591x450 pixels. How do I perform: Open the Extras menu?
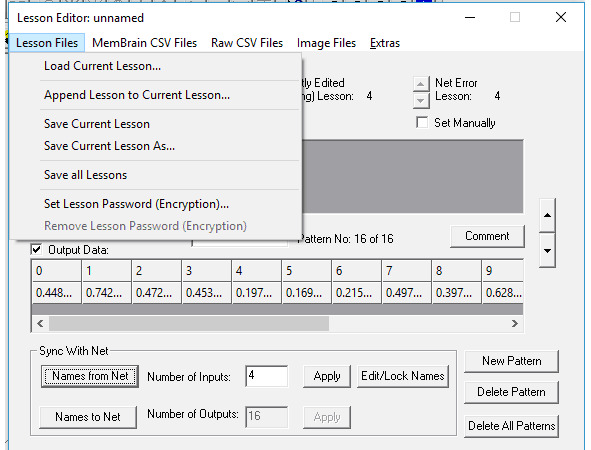click(x=385, y=43)
